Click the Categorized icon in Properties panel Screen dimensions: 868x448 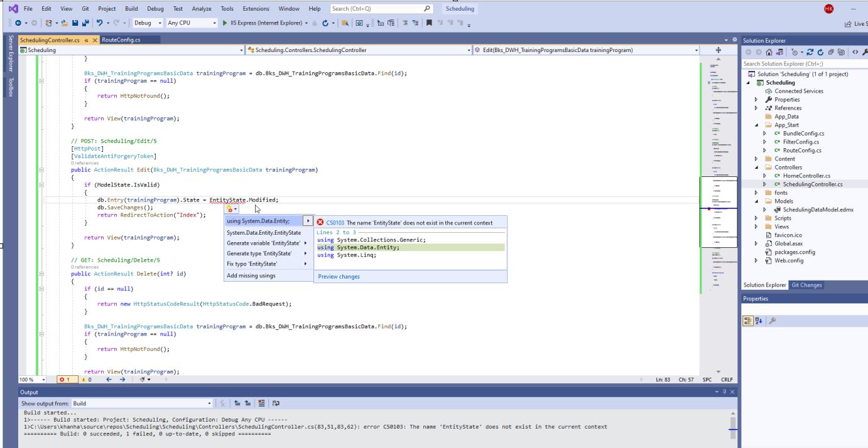pyautogui.click(x=748, y=321)
